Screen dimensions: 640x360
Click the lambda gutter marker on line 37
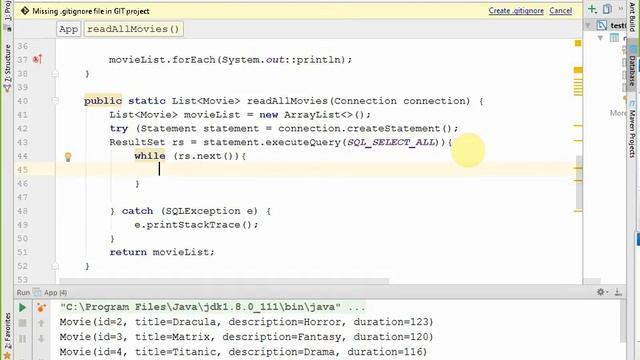point(38,60)
